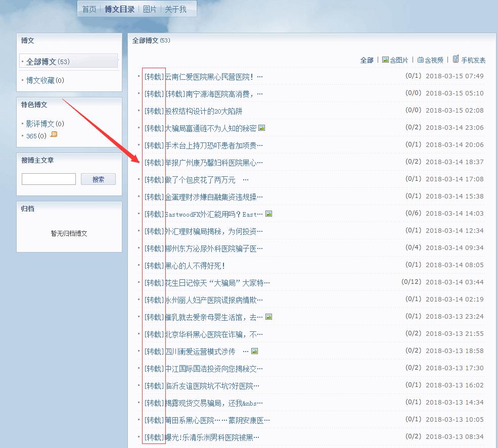Open 博文收藏 (0) in sidebar
The width and height of the screenshot is (498, 448).
45,80
